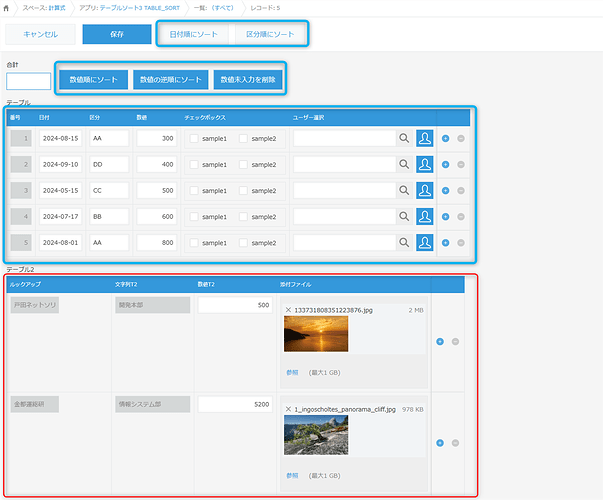Delete table row 4 with the minus icon

460,216
